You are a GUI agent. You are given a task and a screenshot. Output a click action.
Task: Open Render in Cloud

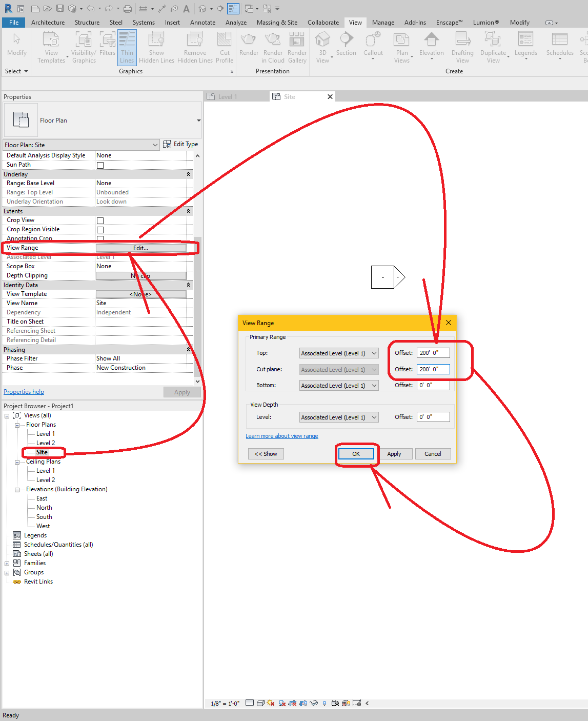(x=273, y=47)
